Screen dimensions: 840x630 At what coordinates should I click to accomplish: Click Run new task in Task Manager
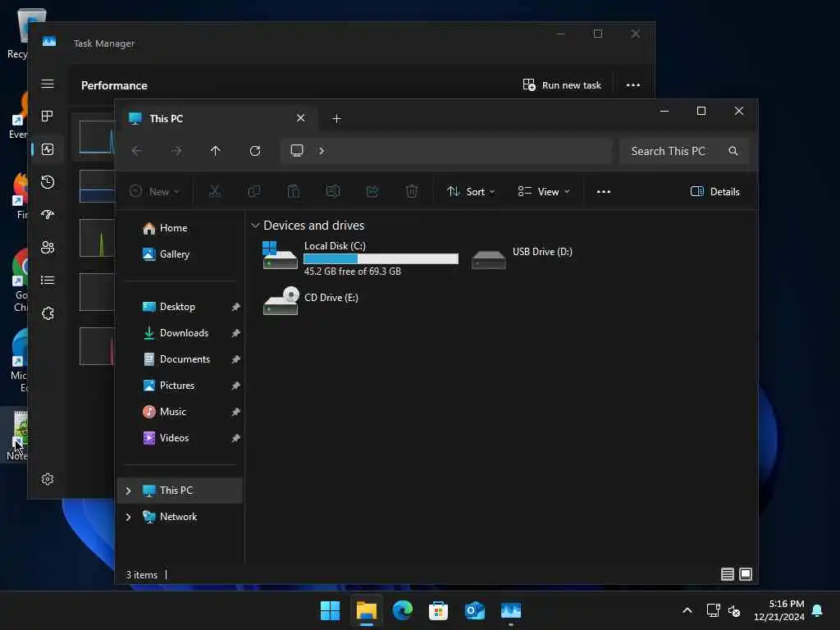[x=562, y=85]
